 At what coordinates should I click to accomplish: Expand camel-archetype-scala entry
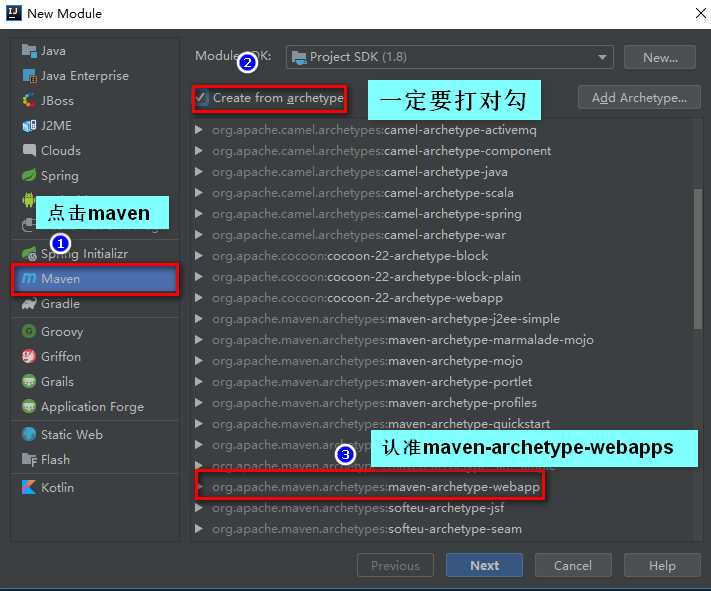click(198, 193)
